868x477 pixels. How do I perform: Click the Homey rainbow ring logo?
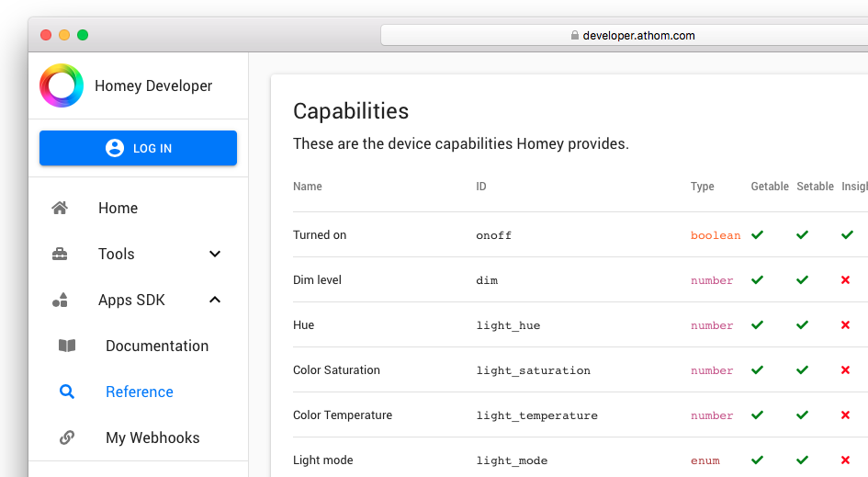pos(62,85)
